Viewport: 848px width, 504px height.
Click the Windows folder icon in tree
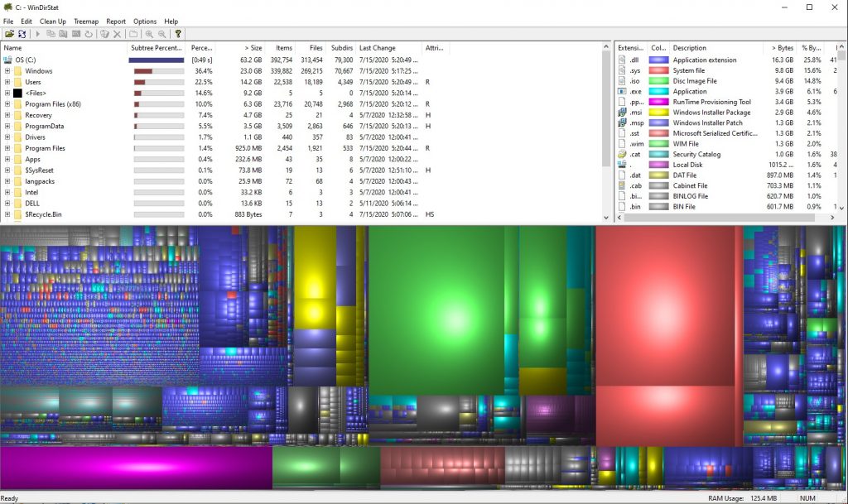18,71
